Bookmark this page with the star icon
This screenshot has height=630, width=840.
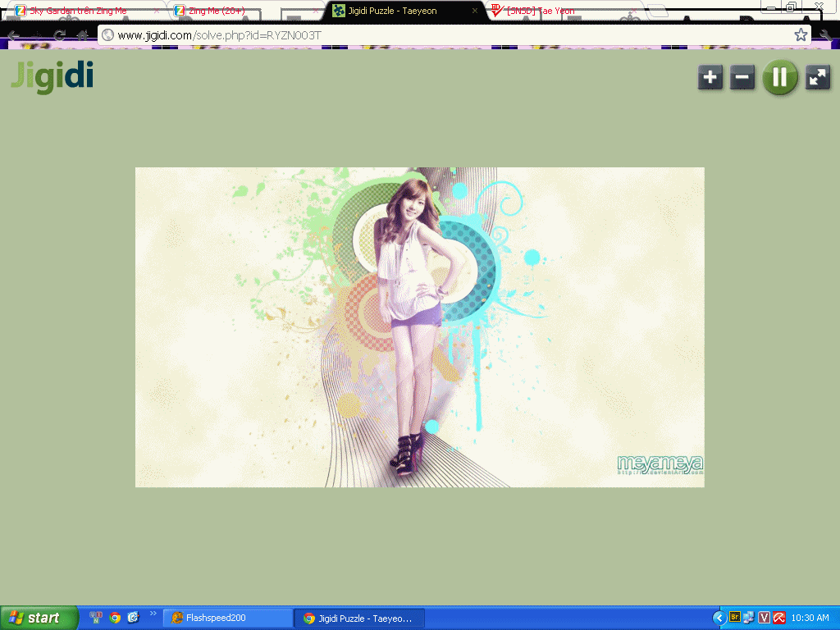[801, 35]
